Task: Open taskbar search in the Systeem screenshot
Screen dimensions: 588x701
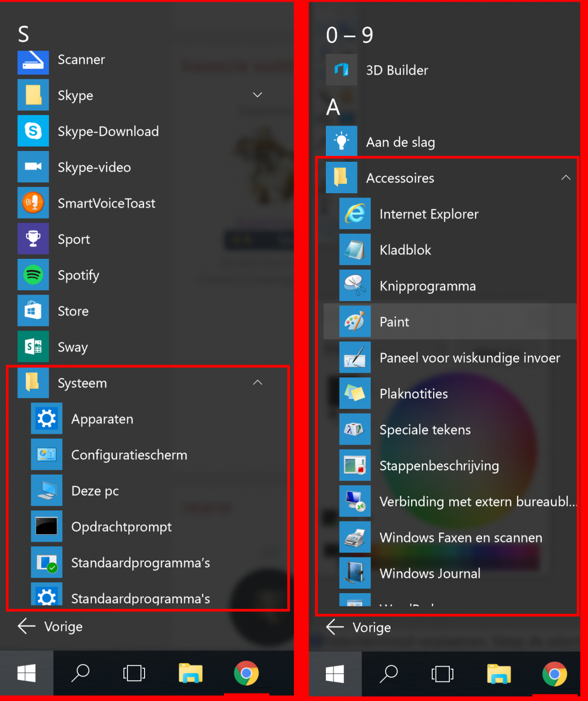Action: coord(80,673)
